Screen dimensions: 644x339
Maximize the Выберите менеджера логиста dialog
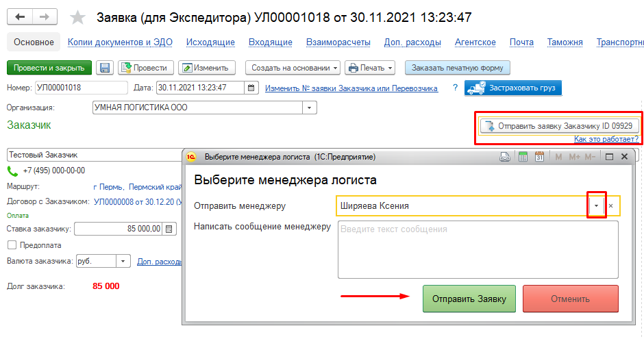[609, 157]
